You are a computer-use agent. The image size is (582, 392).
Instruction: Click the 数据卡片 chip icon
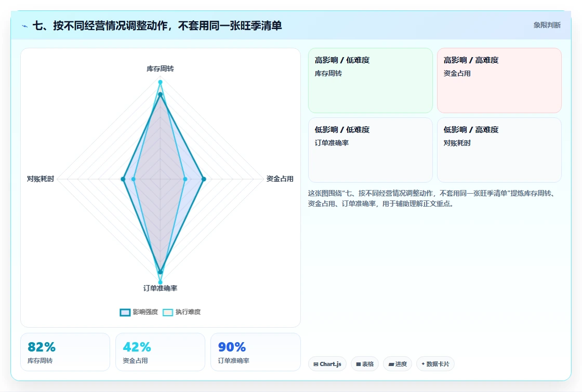click(423, 364)
